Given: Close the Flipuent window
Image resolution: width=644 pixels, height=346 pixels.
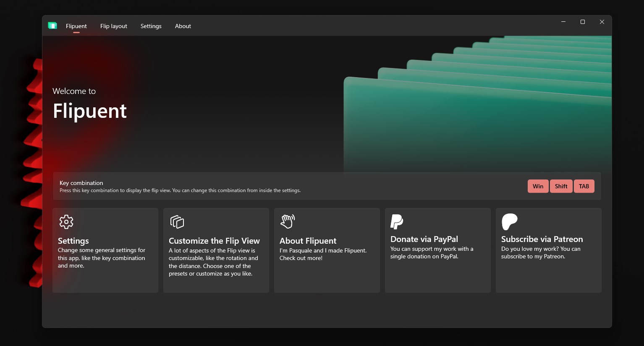Looking at the screenshot, I should (x=602, y=22).
